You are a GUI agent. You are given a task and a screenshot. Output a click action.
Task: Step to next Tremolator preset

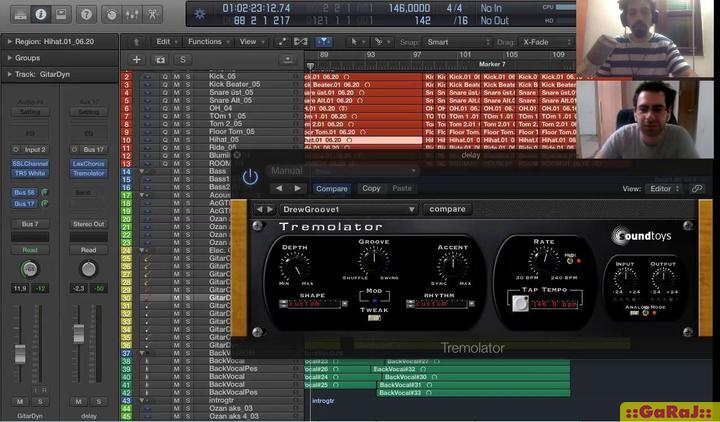click(270, 209)
